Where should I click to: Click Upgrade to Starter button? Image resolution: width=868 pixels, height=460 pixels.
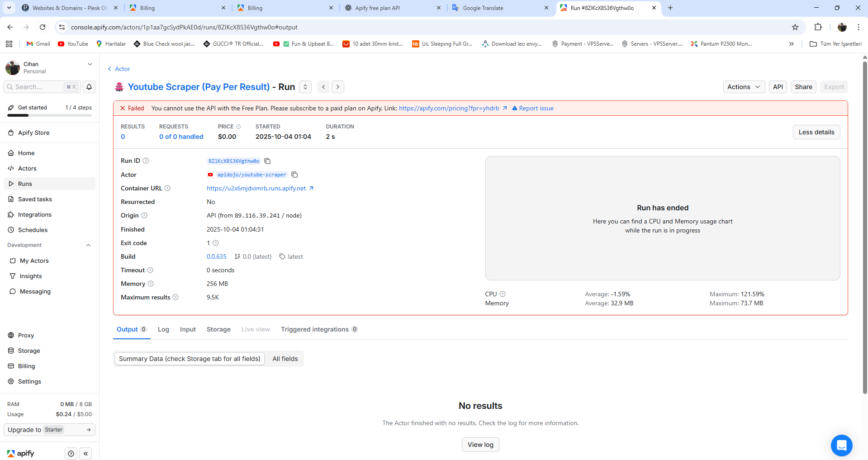point(49,430)
